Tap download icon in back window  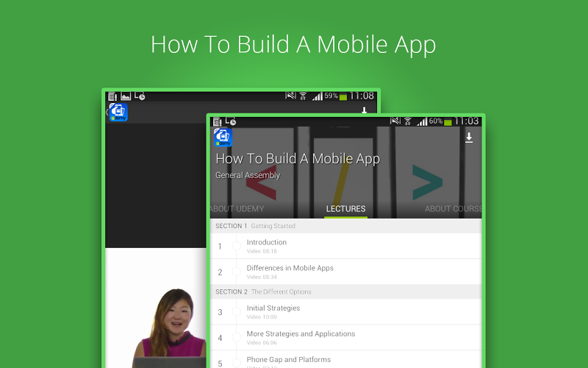[x=364, y=110]
